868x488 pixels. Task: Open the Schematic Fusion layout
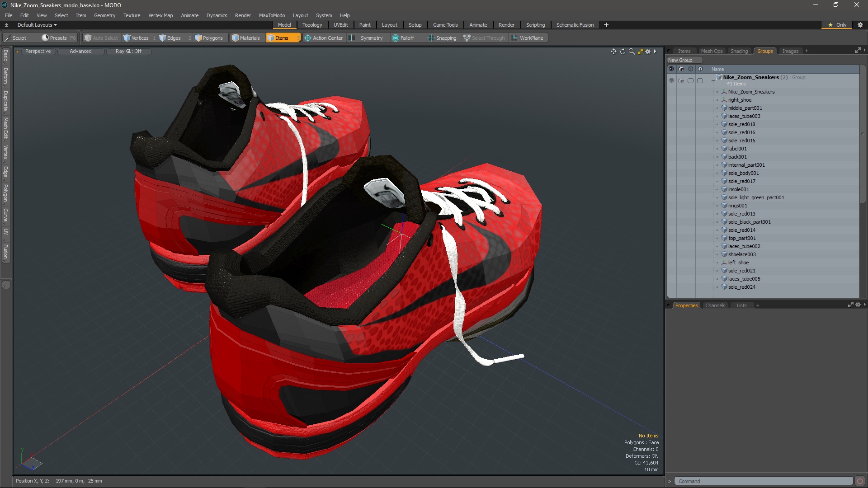575,25
